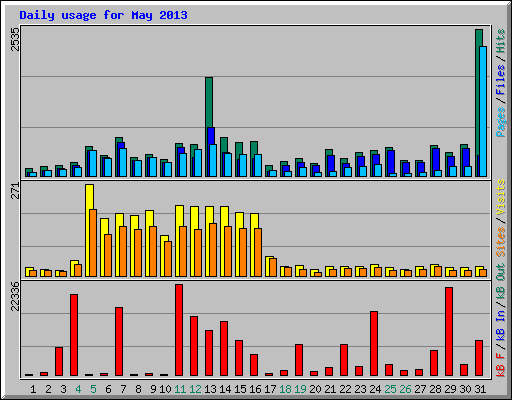512x400 pixels.
Task: Select day label 29 on the x-axis
Action: point(450,389)
